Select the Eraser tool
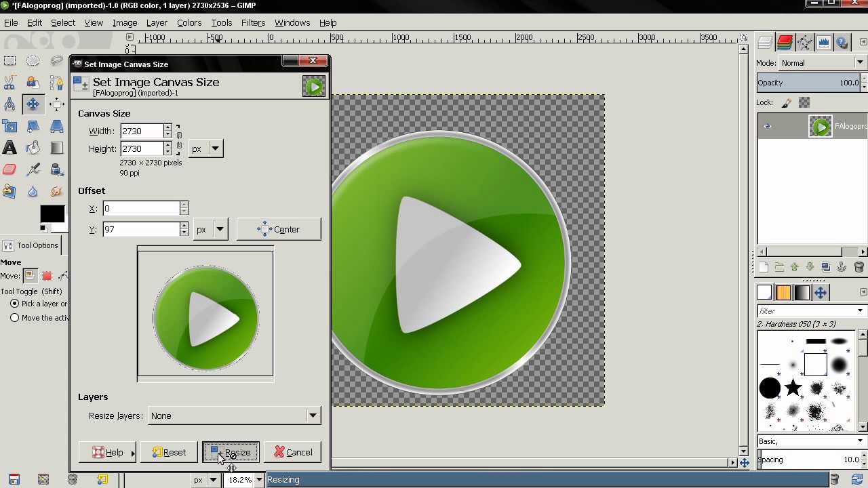This screenshot has width=868, height=488. [9, 169]
